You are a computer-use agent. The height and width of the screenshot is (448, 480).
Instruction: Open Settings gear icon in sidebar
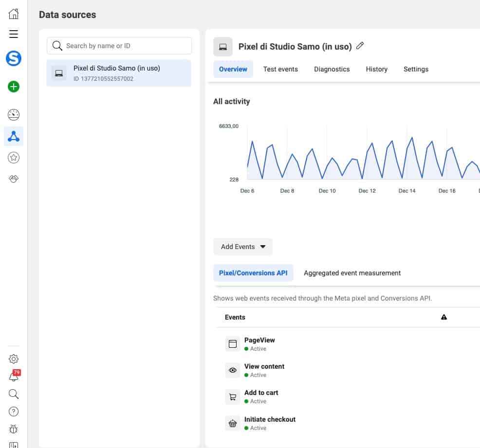pyautogui.click(x=14, y=358)
